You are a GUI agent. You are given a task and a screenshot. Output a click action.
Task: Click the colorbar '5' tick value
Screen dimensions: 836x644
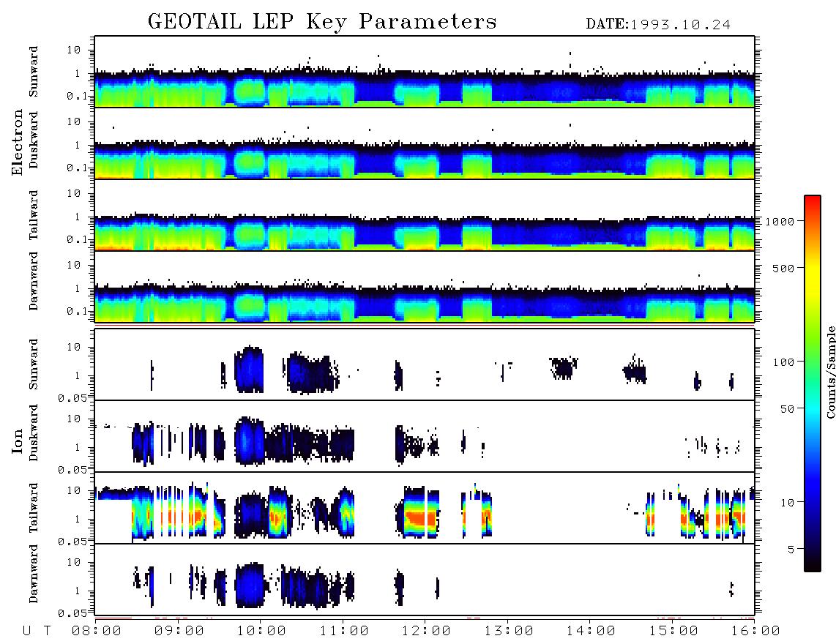[791, 549]
